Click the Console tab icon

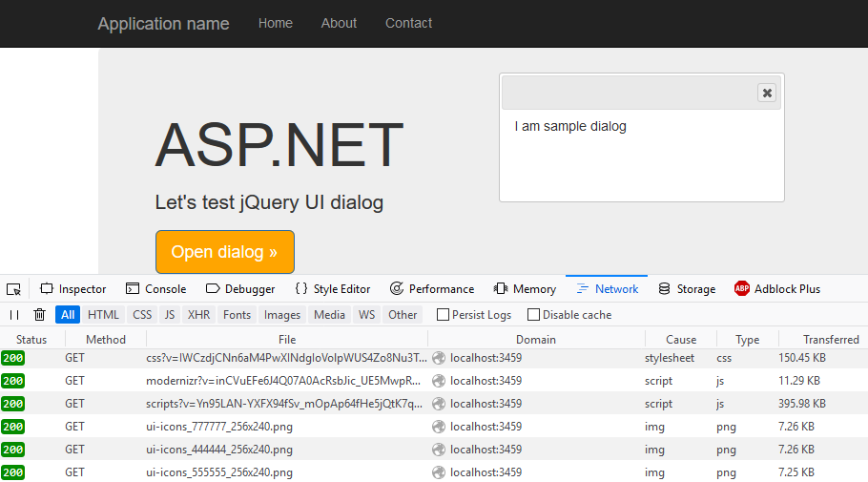[133, 288]
